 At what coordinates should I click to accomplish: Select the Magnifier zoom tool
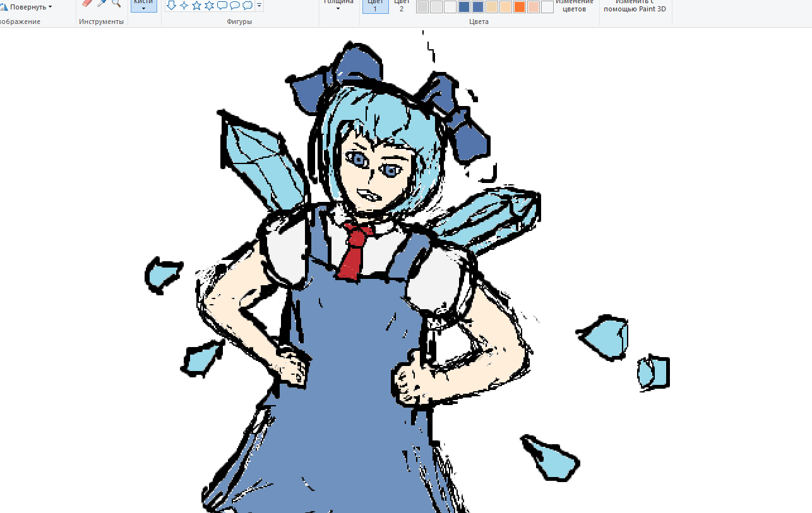click(116, 3)
